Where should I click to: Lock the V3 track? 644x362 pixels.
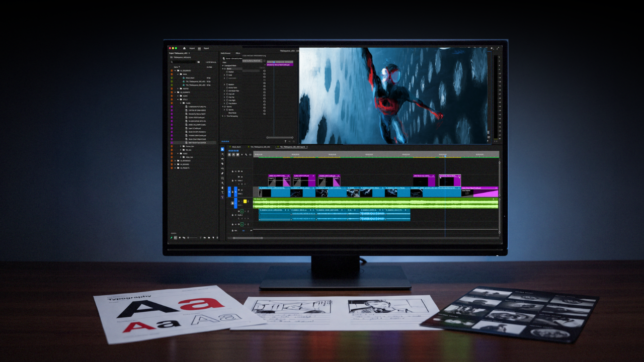pos(232,171)
